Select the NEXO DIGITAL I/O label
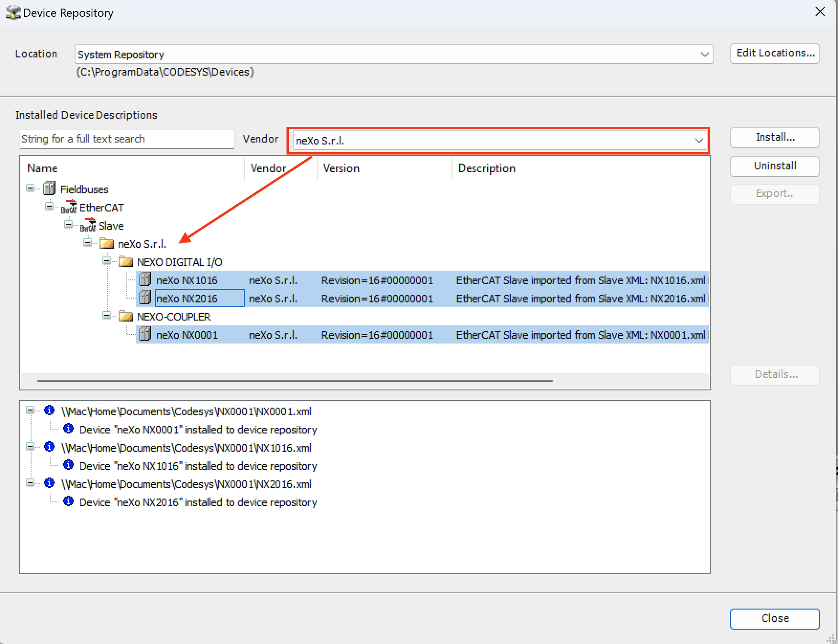 [180, 262]
